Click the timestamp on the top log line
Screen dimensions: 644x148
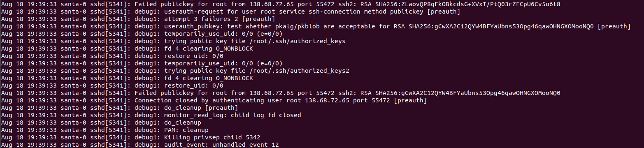(x=28, y=4)
